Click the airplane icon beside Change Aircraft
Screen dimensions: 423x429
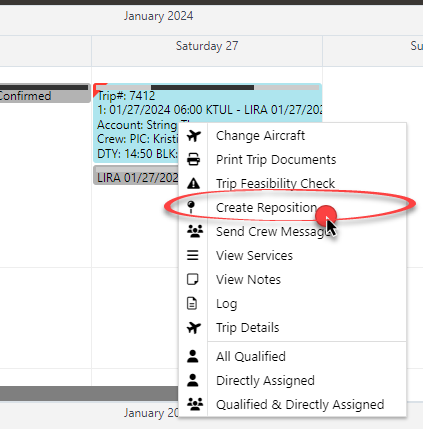point(194,136)
